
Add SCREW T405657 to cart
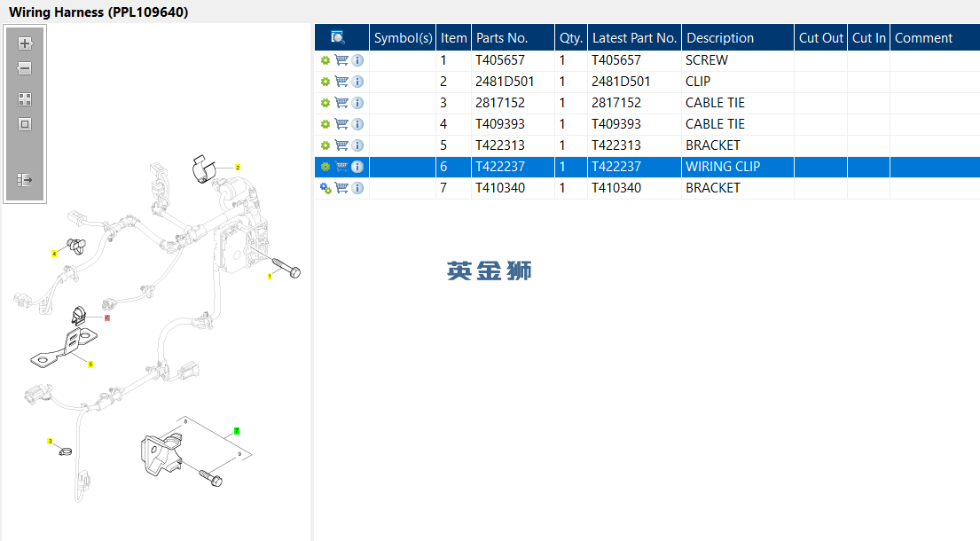click(x=341, y=60)
